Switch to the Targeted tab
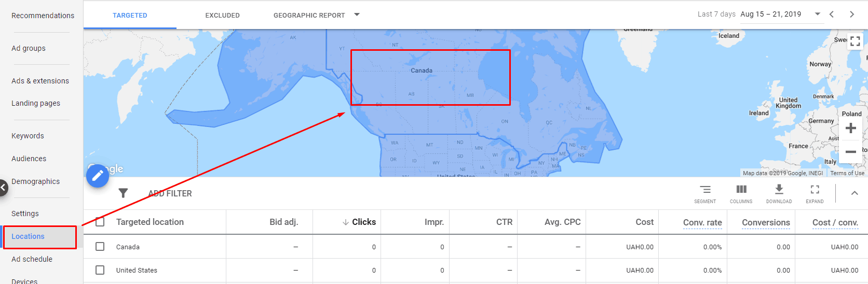Image resolution: width=868 pixels, height=284 pixels. point(130,15)
